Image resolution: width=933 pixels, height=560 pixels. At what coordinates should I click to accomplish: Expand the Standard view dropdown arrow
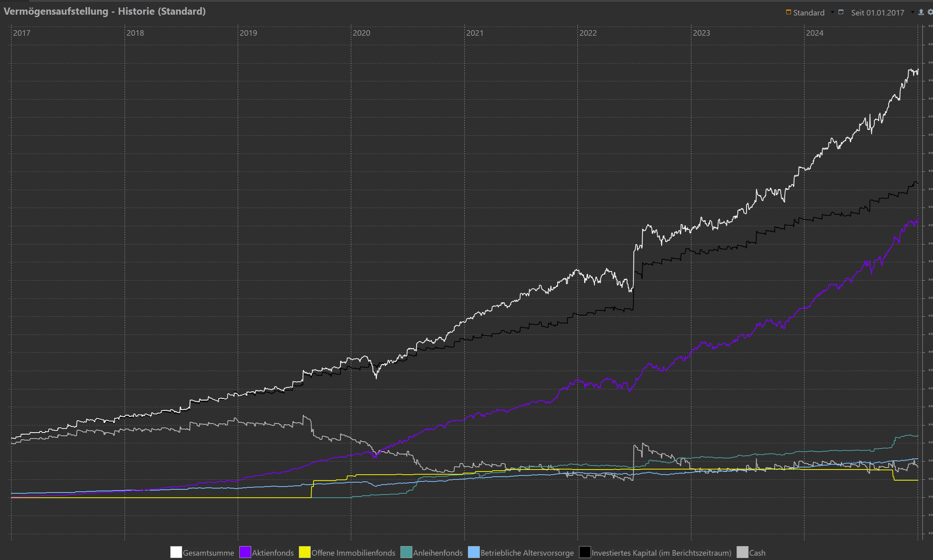click(x=833, y=12)
